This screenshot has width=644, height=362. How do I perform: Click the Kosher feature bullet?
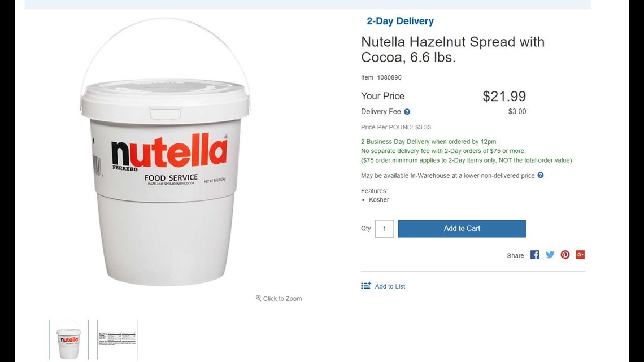378,200
